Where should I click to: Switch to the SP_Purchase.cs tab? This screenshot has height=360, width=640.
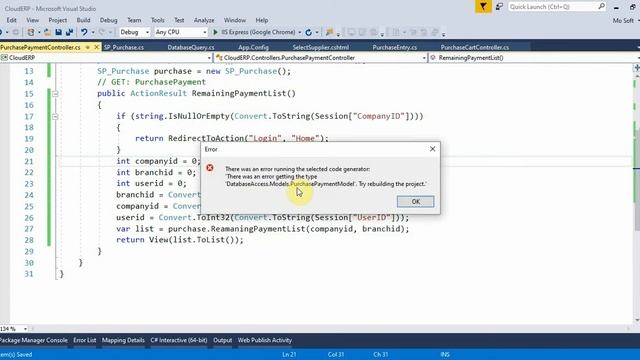(x=124, y=47)
